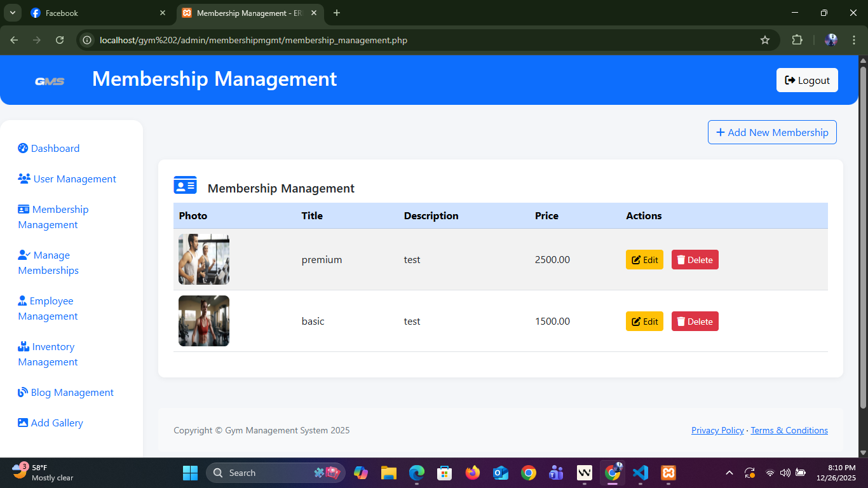The width and height of the screenshot is (868, 488).
Task: Open Terms & Conditions link
Action: [789, 430]
